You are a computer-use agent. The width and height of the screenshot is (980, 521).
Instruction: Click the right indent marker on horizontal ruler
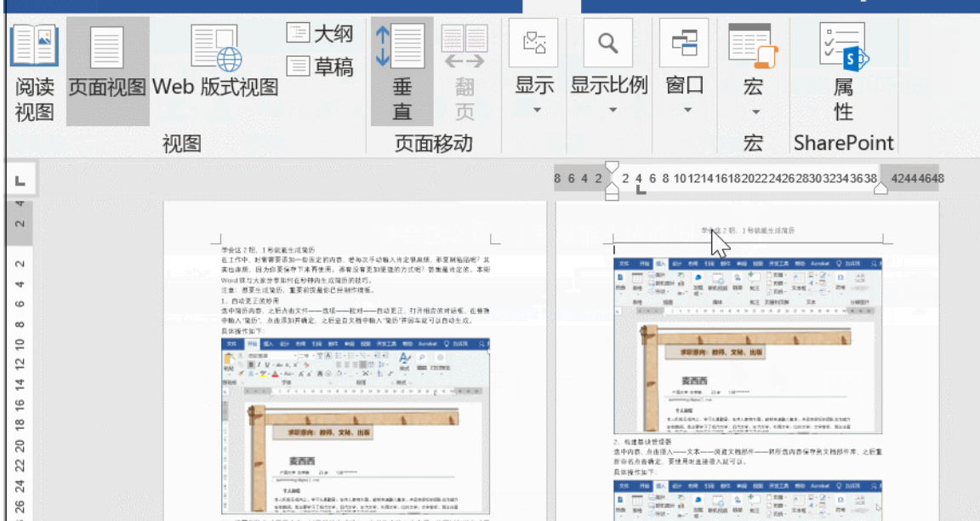(880, 188)
